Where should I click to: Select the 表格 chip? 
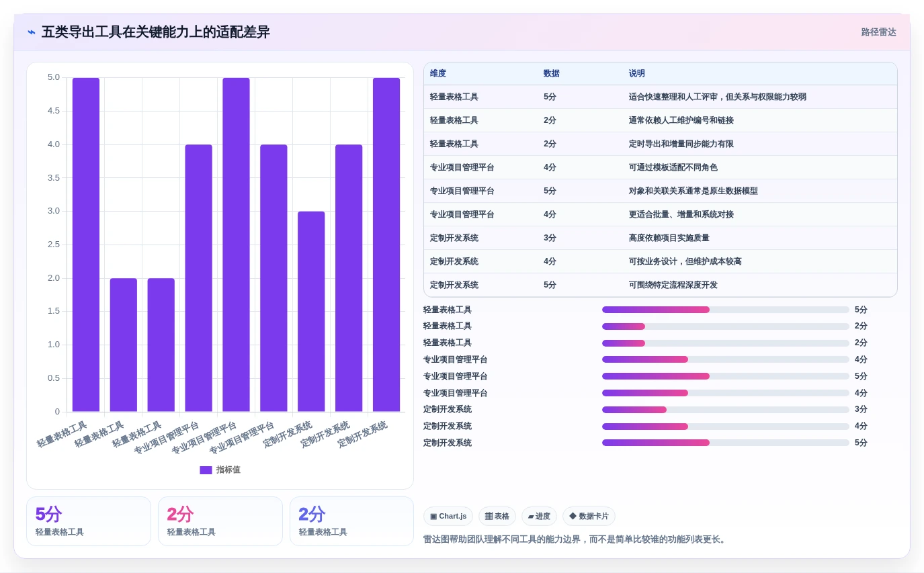click(497, 516)
